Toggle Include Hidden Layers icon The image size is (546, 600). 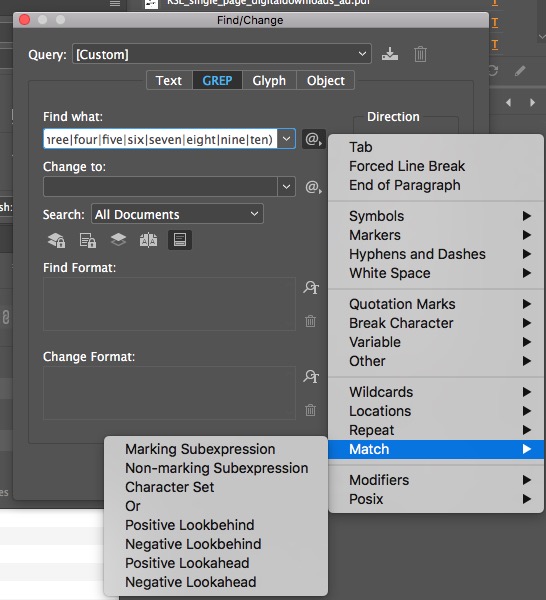[118, 240]
